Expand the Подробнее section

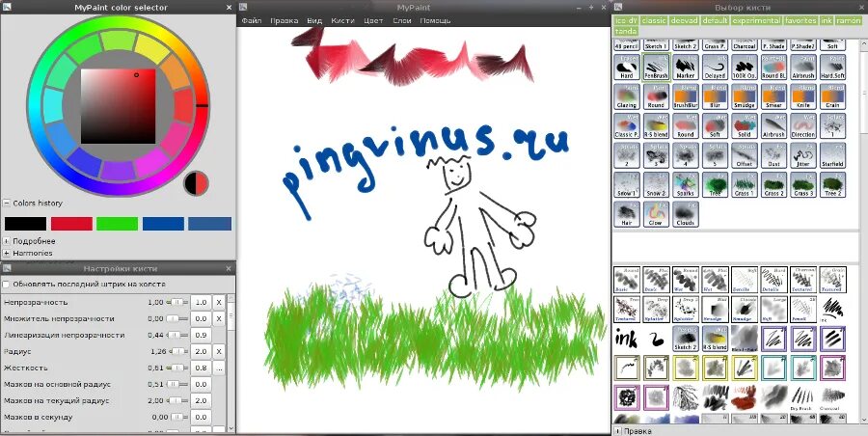6,241
